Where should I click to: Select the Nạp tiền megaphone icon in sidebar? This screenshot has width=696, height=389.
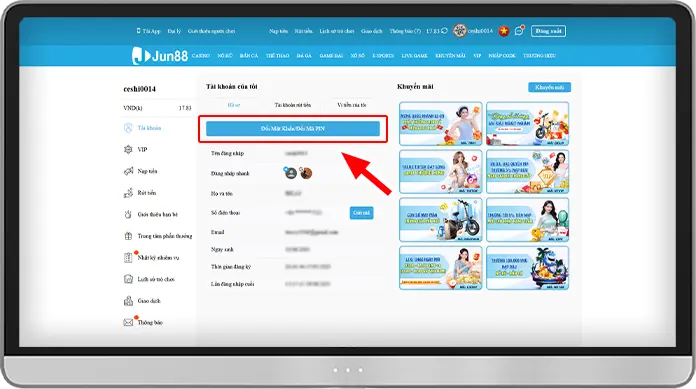[128, 171]
